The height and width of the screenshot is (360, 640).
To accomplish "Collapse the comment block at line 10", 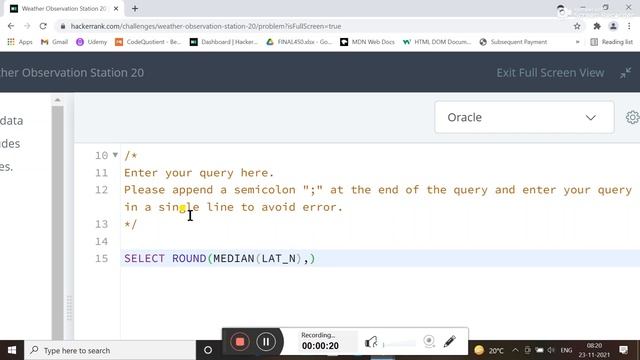I will [x=115, y=155].
